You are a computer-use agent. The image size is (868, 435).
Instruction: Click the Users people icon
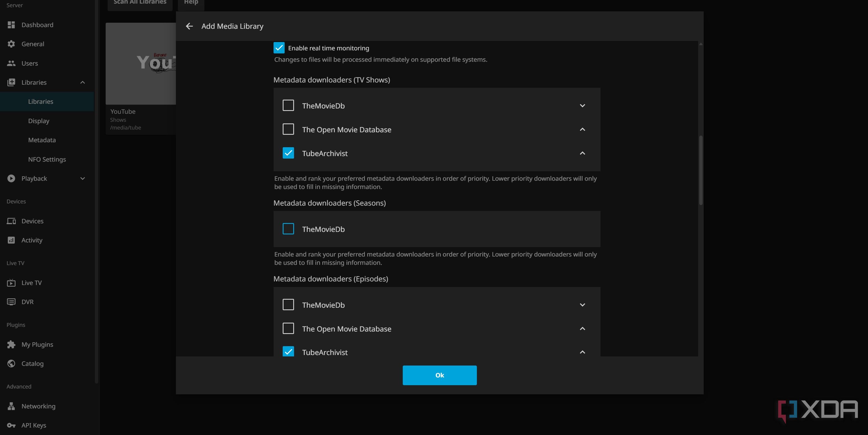click(x=11, y=63)
